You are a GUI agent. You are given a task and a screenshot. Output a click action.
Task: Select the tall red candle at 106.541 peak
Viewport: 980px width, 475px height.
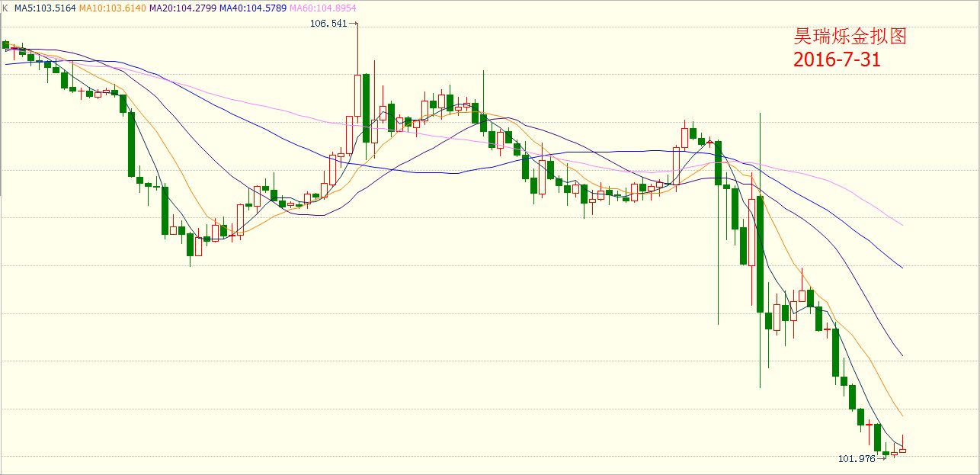click(x=357, y=95)
